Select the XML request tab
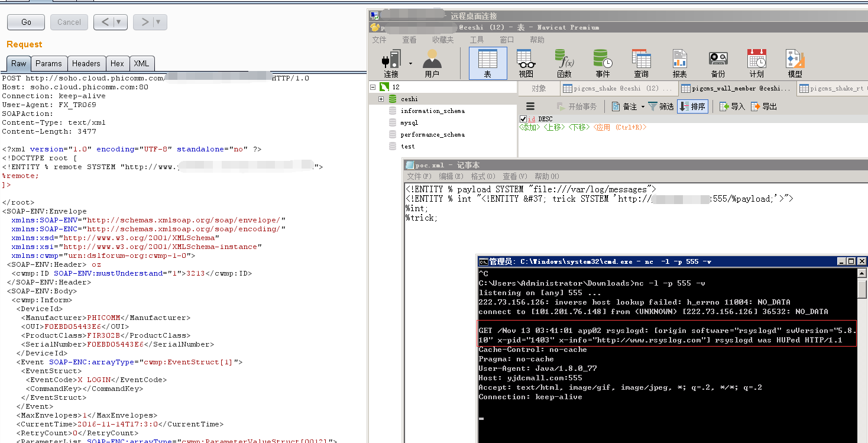 (141, 63)
